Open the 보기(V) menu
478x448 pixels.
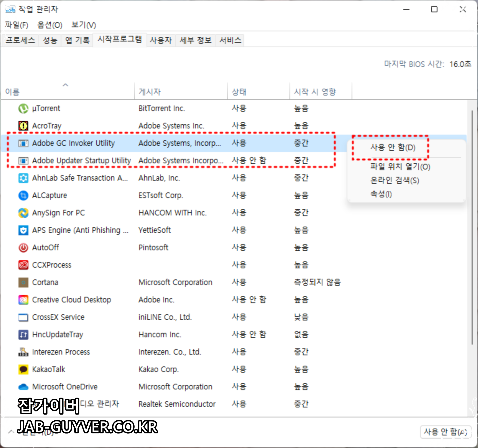(83, 25)
